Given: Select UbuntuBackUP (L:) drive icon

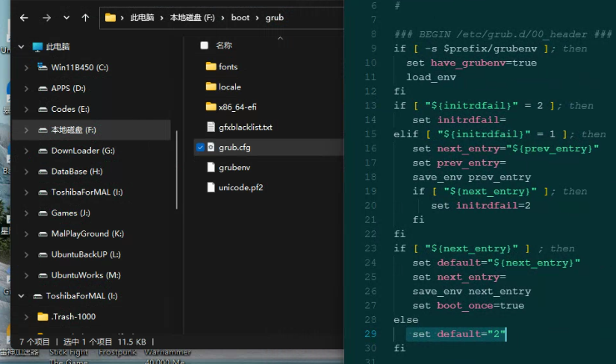Looking at the screenshot, I should tap(43, 255).
